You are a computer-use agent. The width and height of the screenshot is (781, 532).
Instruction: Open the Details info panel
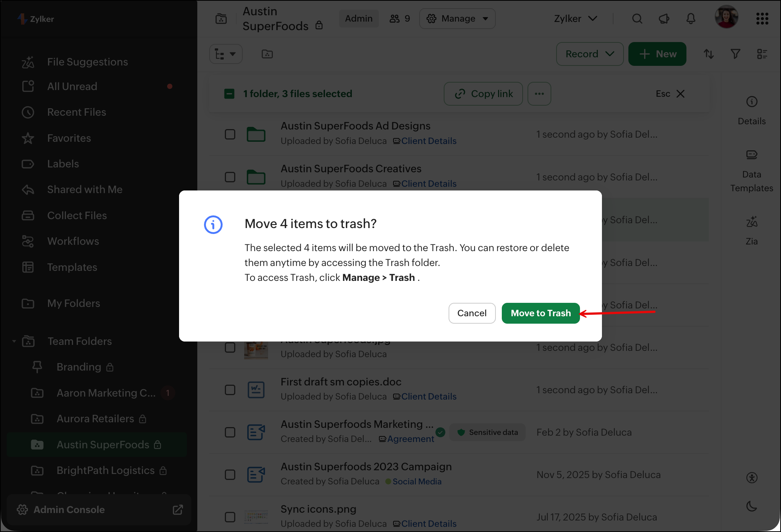pos(752,111)
